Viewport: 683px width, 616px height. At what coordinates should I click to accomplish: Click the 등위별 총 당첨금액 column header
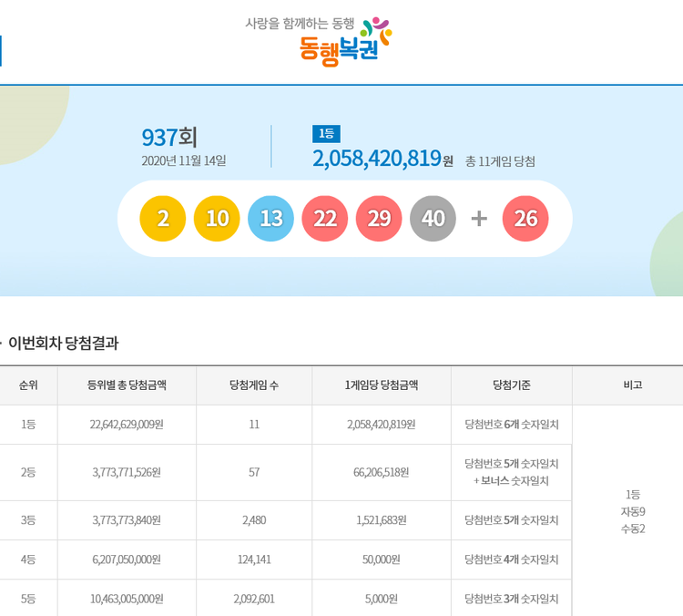click(x=127, y=385)
